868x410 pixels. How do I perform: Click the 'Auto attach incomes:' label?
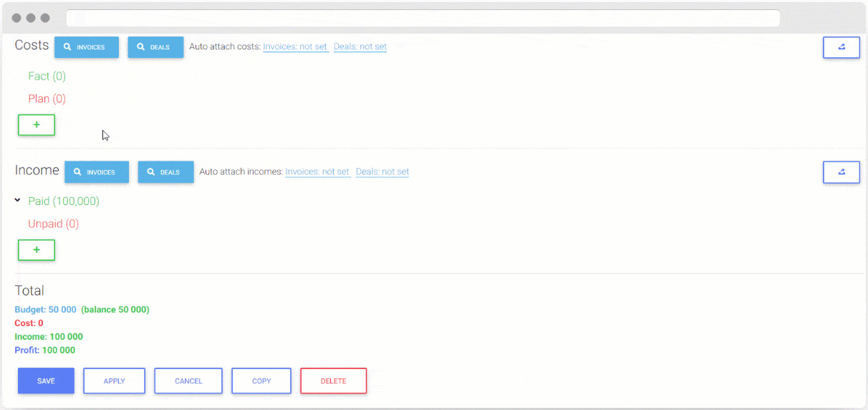[x=241, y=172]
